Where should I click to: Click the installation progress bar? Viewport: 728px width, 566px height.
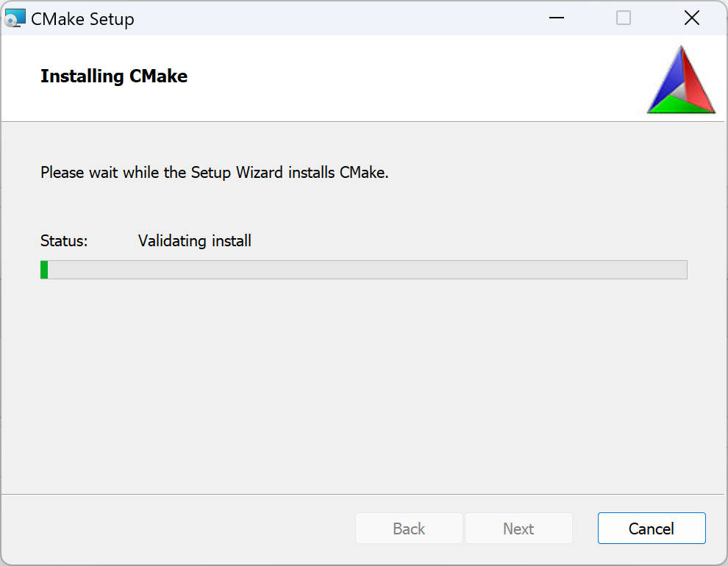(364, 270)
